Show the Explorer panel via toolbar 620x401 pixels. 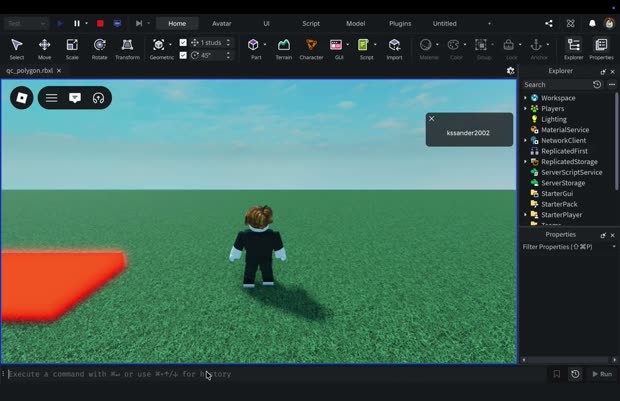(x=573, y=49)
